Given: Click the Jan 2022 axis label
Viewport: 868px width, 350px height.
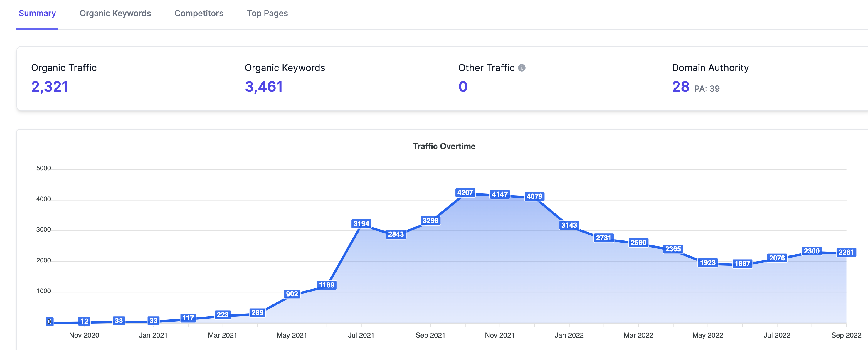Looking at the screenshot, I should pyautogui.click(x=569, y=336).
